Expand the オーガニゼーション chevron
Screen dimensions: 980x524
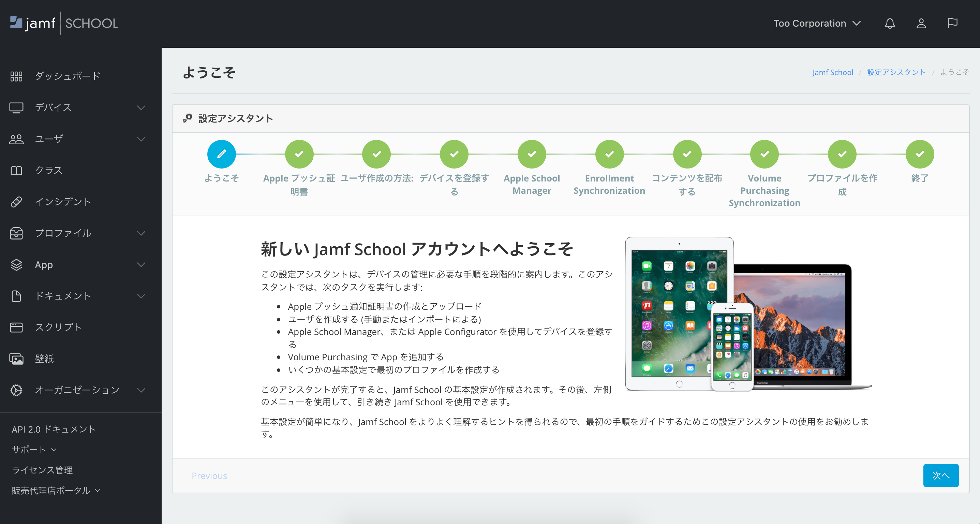pyautogui.click(x=141, y=390)
